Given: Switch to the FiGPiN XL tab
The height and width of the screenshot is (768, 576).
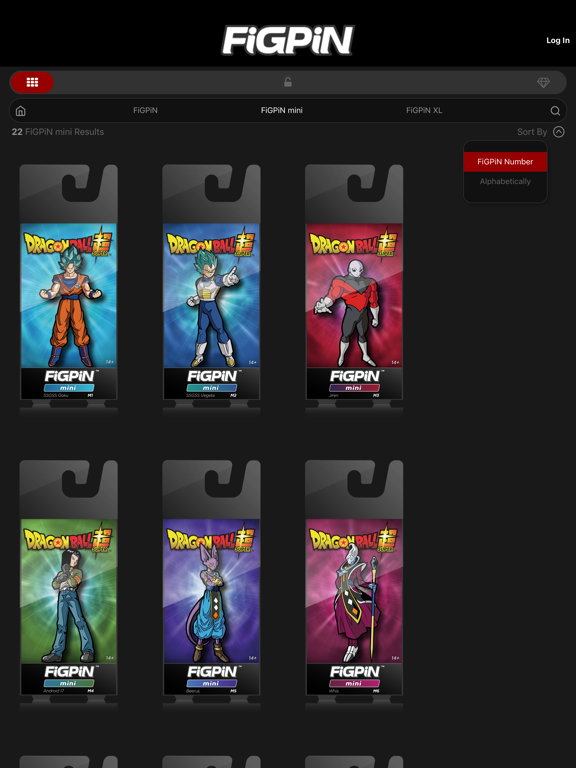Looking at the screenshot, I should [x=424, y=111].
